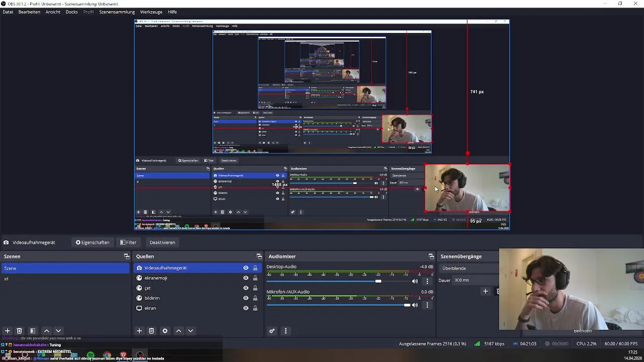
Task: Add a scene transition with the plus icon
Action: pyautogui.click(x=486, y=291)
